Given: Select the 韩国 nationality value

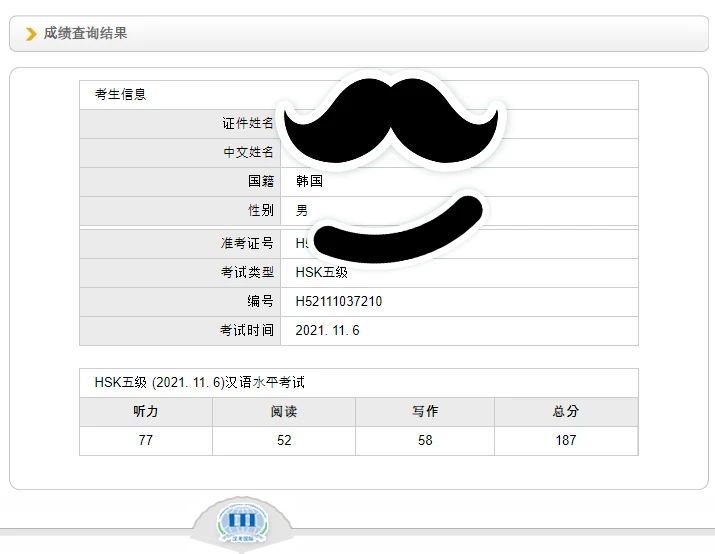Looking at the screenshot, I should (x=309, y=181).
